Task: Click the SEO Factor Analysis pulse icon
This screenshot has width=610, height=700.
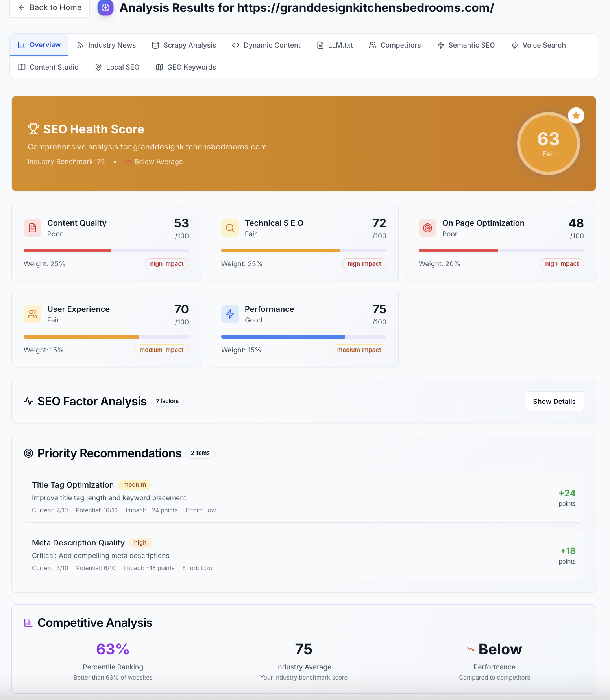Action: (x=28, y=401)
